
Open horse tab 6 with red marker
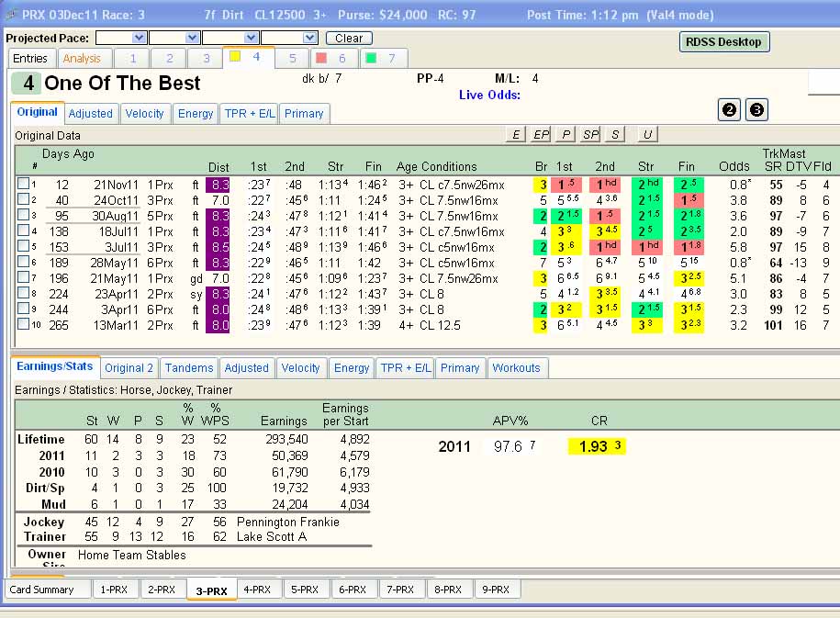(333, 59)
